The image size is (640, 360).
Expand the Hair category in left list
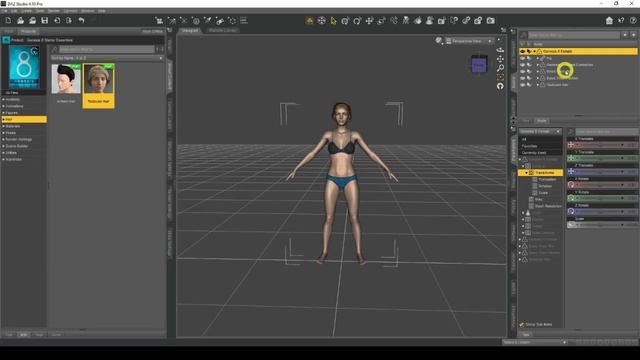tap(4, 120)
